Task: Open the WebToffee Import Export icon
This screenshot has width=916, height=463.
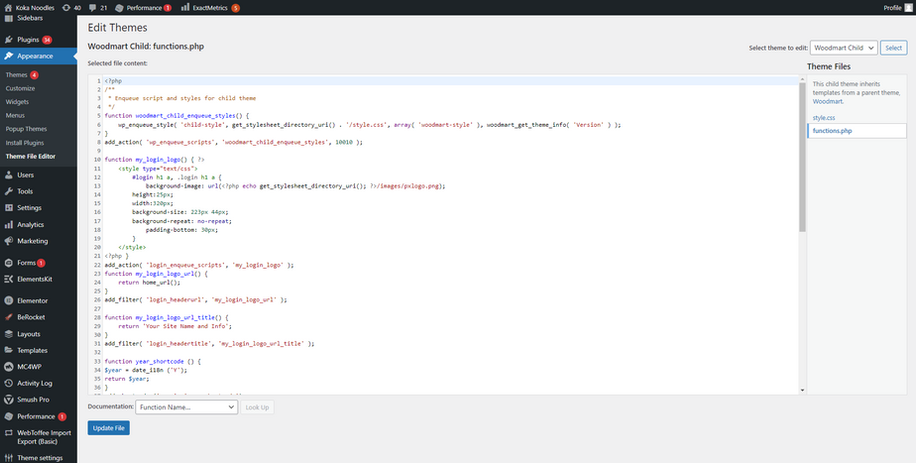Action: point(9,433)
